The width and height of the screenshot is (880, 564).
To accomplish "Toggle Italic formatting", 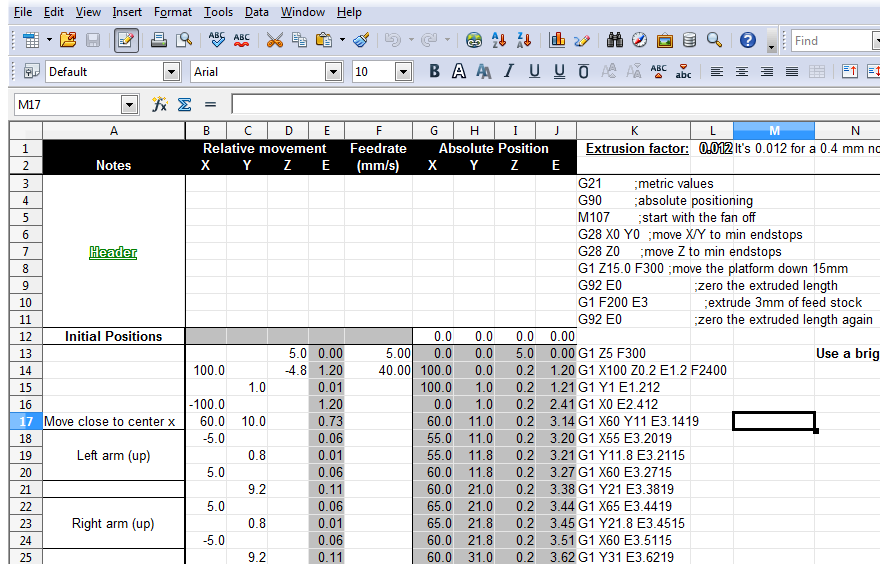I will (x=509, y=71).
